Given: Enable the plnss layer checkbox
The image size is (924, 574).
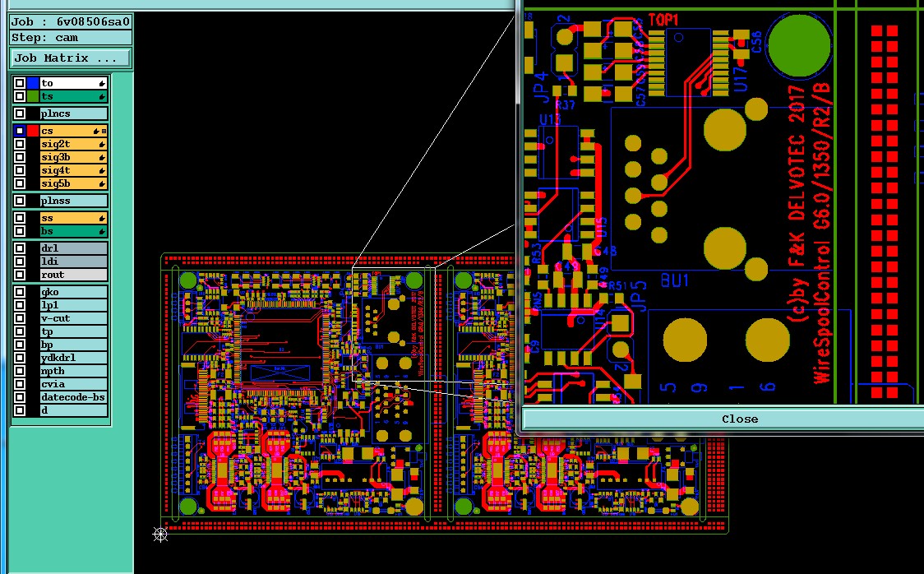Looking at the screenshot, I should pyautogui.click(x=20, y=201).
